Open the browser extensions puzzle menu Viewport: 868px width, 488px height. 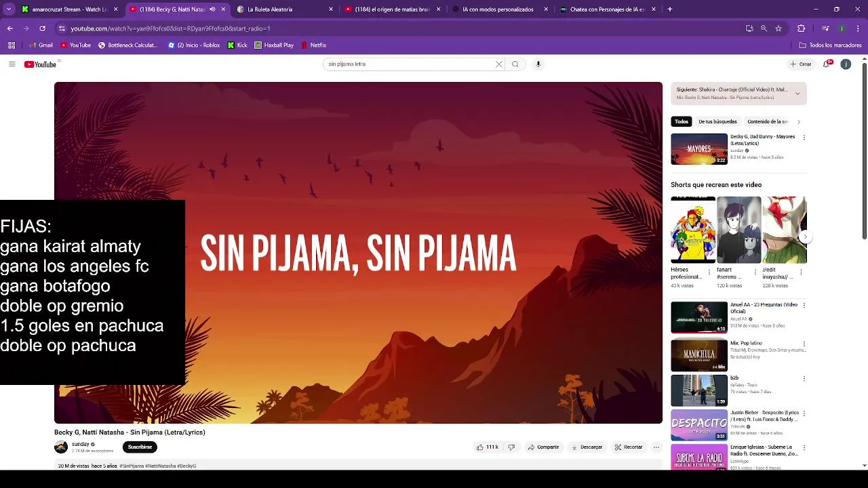[x=802, y=28]
